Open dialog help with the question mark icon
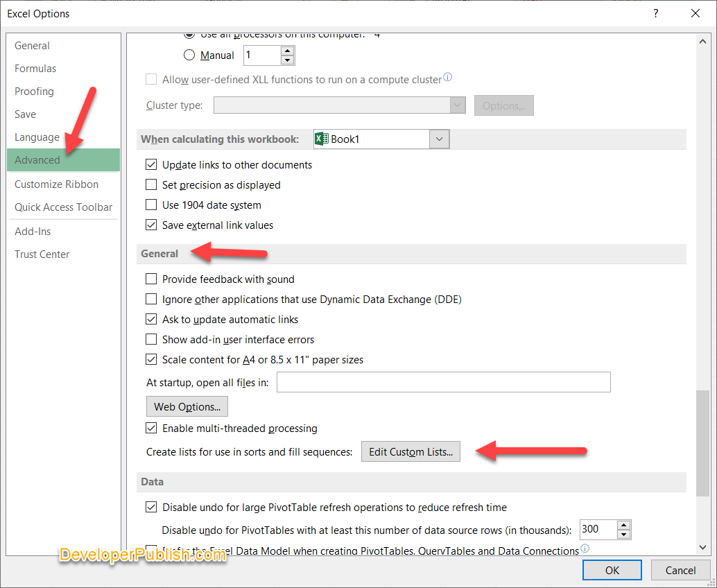 (x=655, y=13)
